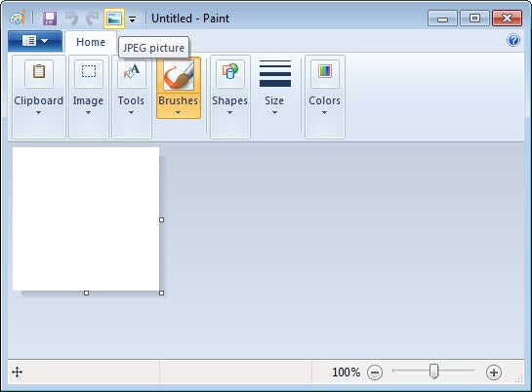Expand the Clipboard group dropdown

pyautogui.click(x=38, y=112)
